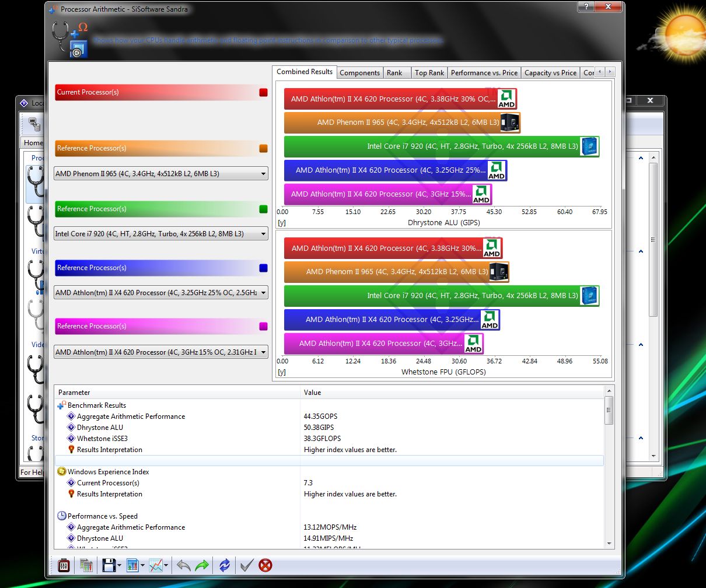Click Intel logo on green Whetstone bar
Screen dimensions: 706x588
[589, 296]
